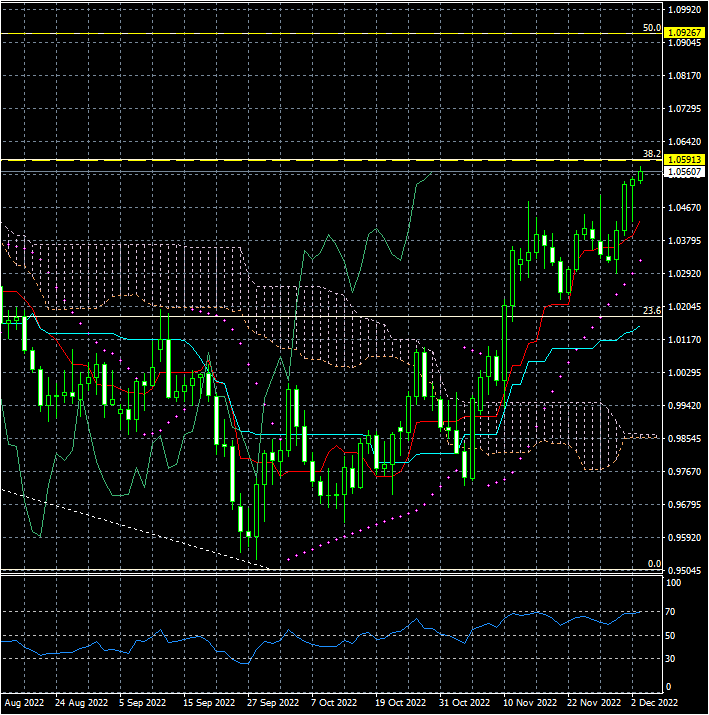Click the 0.96795 price scale value

684,505
